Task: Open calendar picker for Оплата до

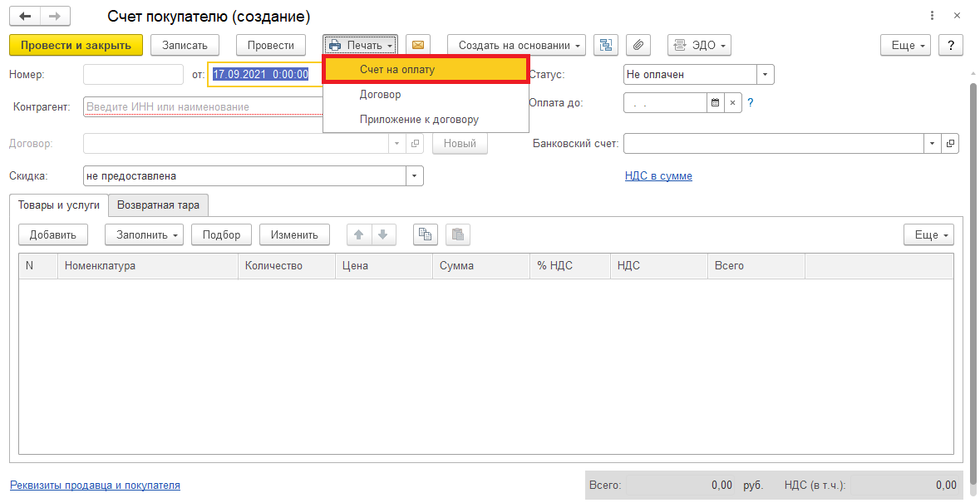Action: [715, 103]
